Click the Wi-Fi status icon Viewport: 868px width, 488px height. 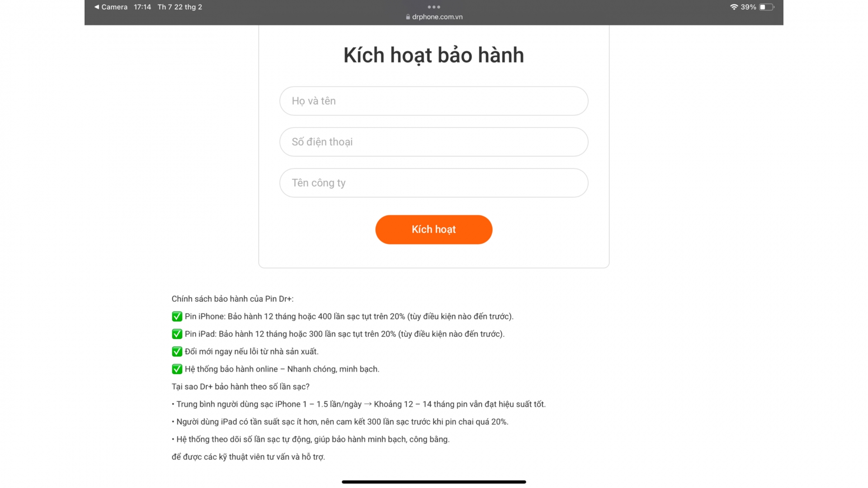click(x=734, y=7)
